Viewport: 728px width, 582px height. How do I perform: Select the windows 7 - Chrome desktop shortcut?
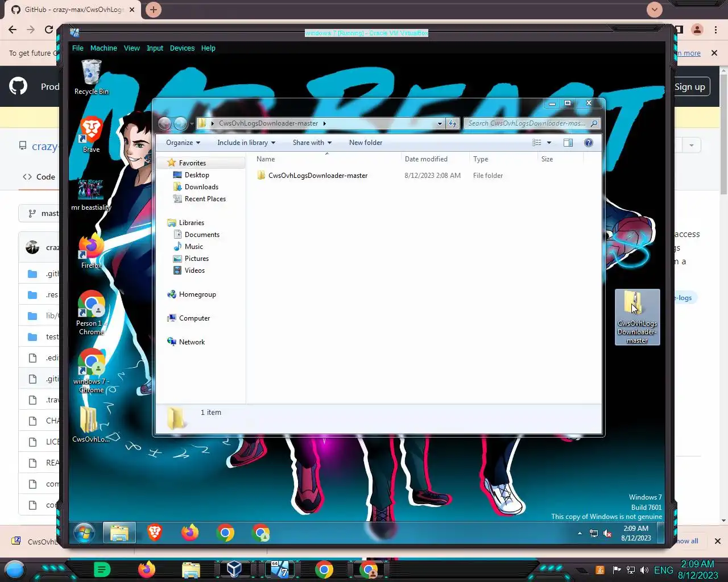91,371
